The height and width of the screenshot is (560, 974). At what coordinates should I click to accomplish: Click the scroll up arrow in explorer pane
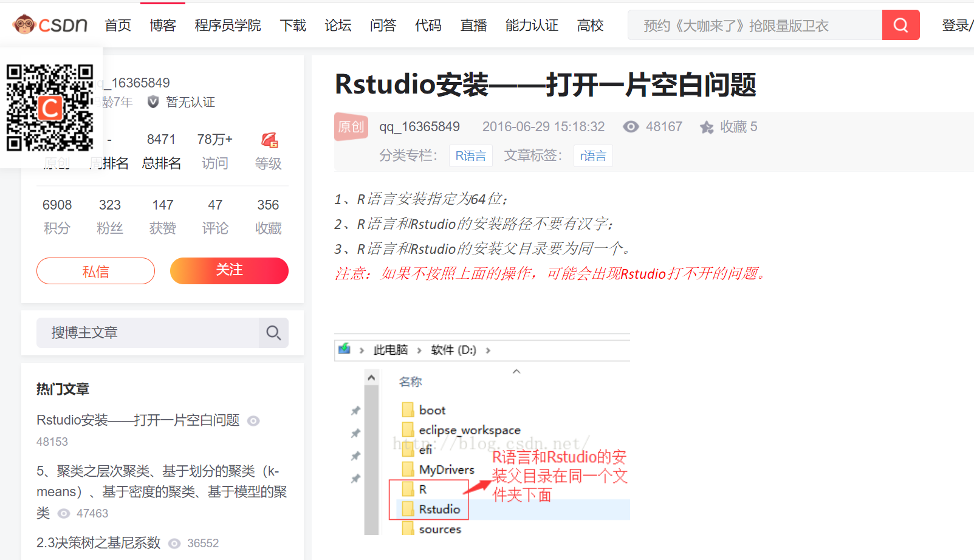[x=372, y=378]
